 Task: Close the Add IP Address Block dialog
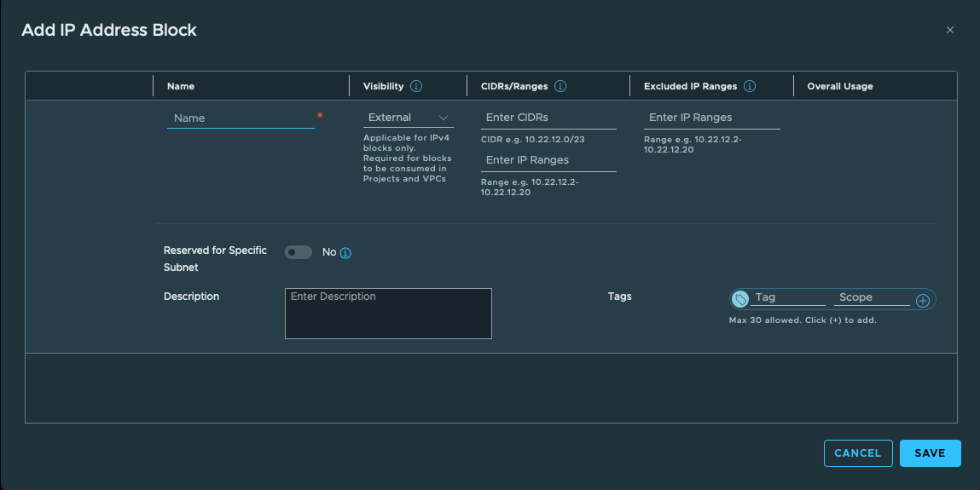(x=949, y=30)
